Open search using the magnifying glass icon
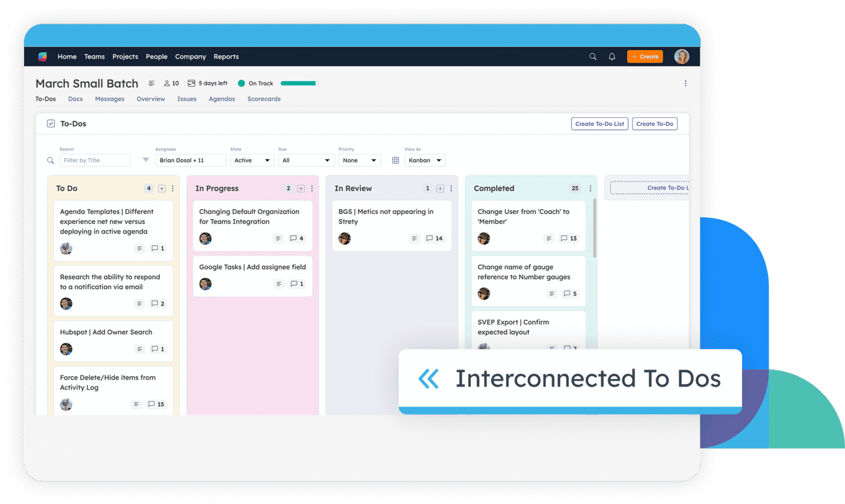Screen dimensions: 845x504 (592, 56)
